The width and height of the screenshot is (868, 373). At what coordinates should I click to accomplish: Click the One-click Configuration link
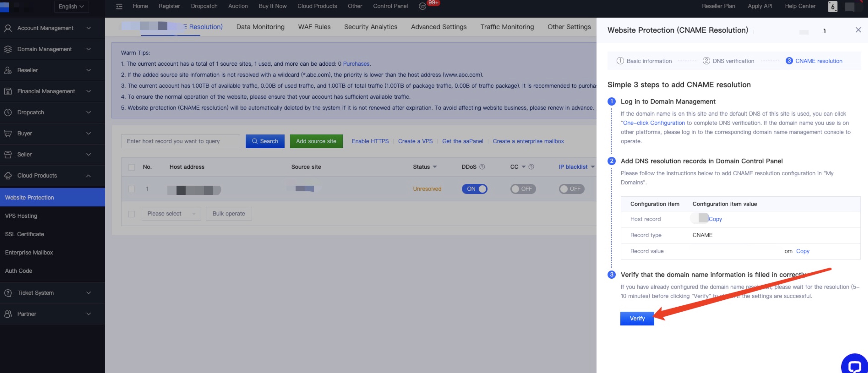[654, 123]
